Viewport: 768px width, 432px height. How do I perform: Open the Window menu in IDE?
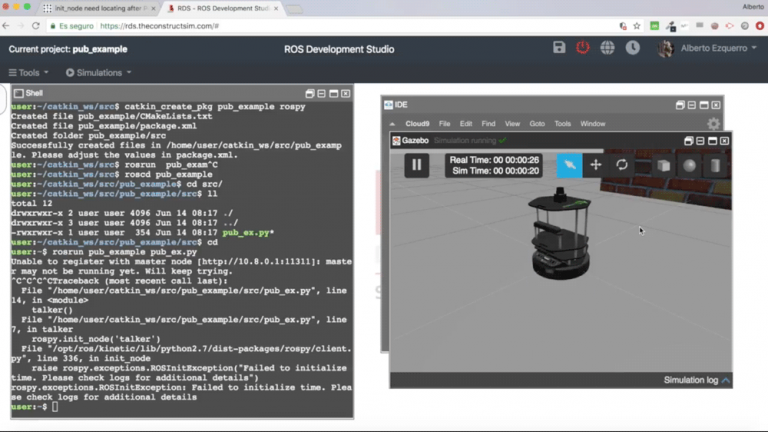(x=593, y=124)
